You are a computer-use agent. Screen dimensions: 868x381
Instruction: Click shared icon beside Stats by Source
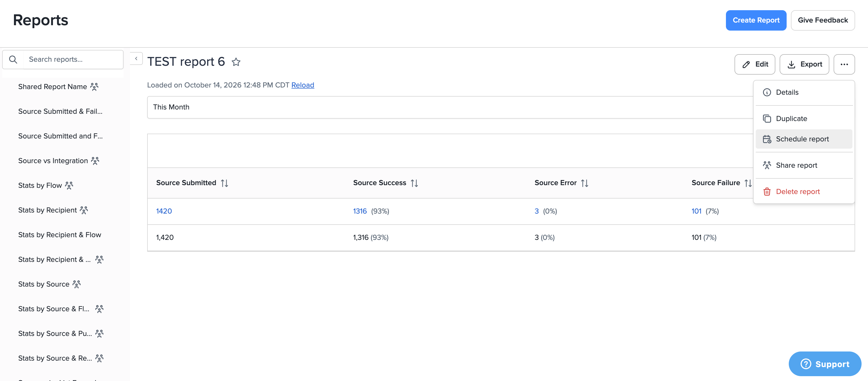coord(77,284)
